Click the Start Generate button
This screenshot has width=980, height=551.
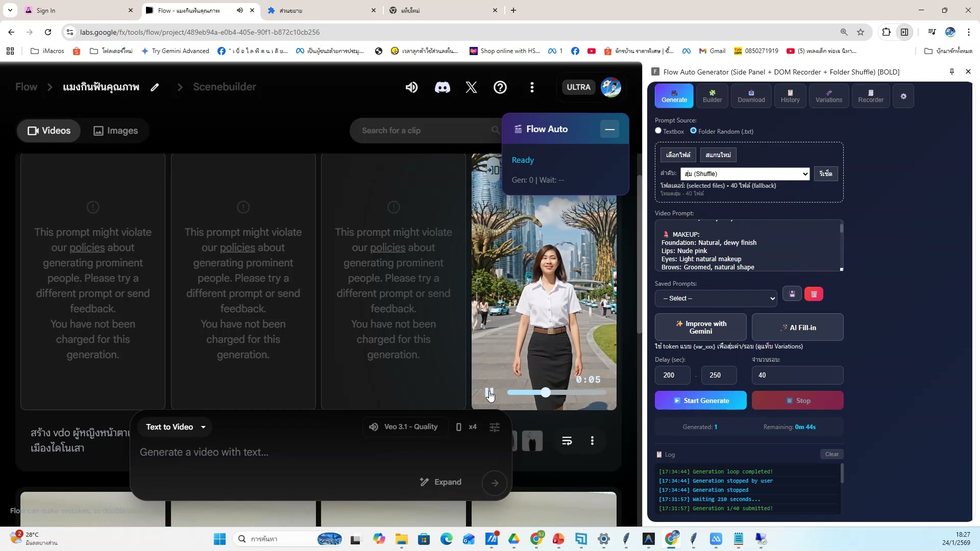pos(700,400)
